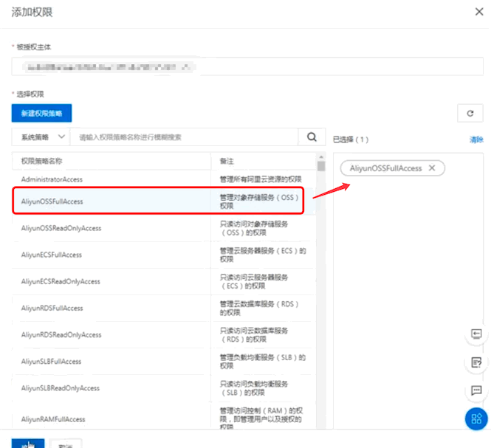Click the feedback arrow floating icon
The image size is (491, 448).
476,334
